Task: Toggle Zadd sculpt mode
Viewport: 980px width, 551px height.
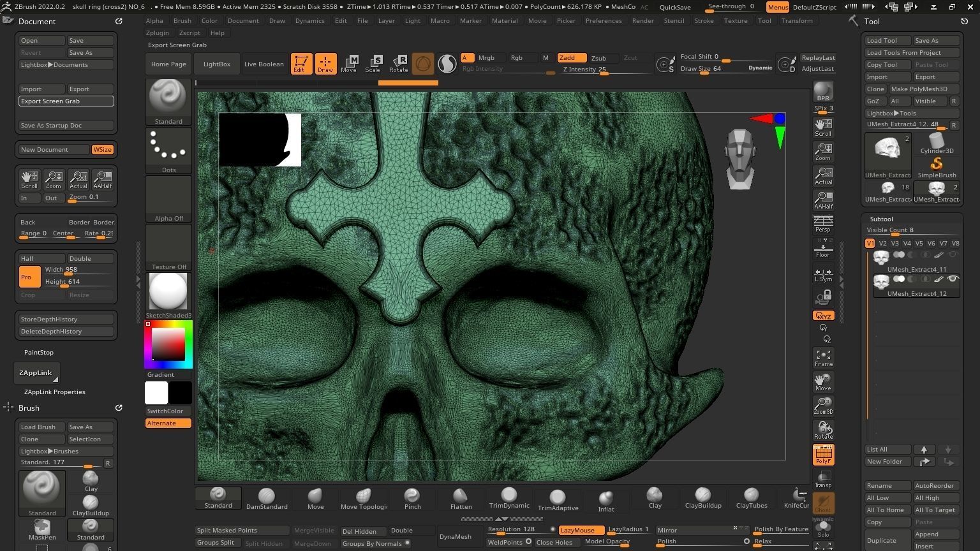Action: (x=571, y=58)
